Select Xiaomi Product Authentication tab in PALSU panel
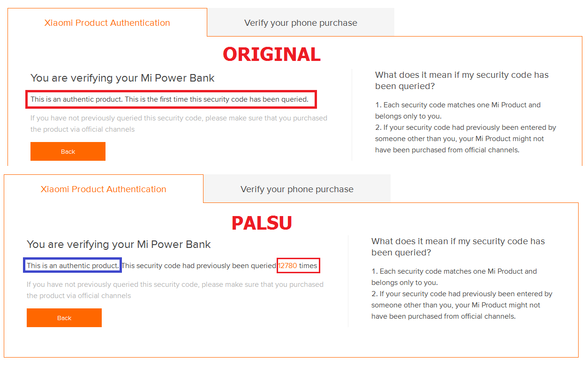This screenshot has height=374, width=588. pyautogui.click(x=103, y=189)
